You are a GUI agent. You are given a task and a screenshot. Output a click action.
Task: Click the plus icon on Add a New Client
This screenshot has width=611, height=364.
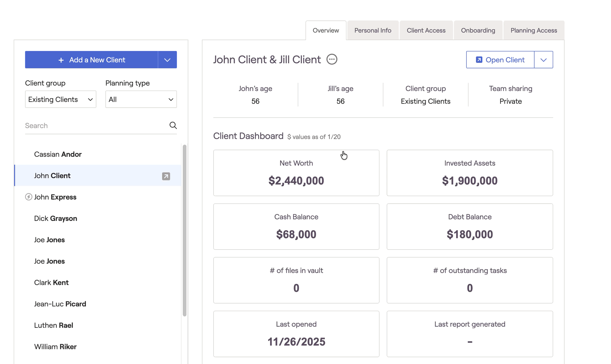click(61, 60)
